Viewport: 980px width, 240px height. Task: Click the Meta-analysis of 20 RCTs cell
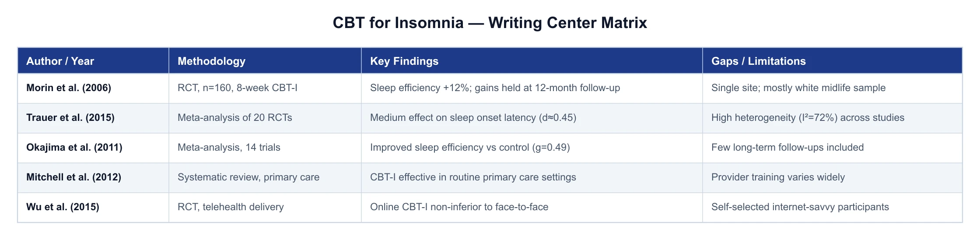[265, 118]
